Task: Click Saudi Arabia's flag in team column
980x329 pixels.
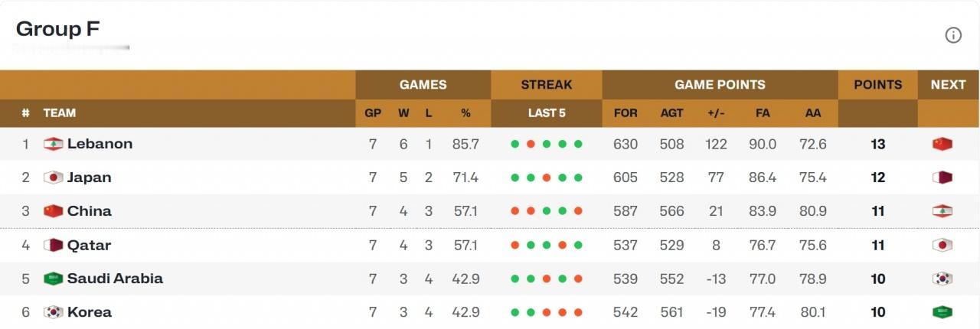Action: tap(53, 279)
